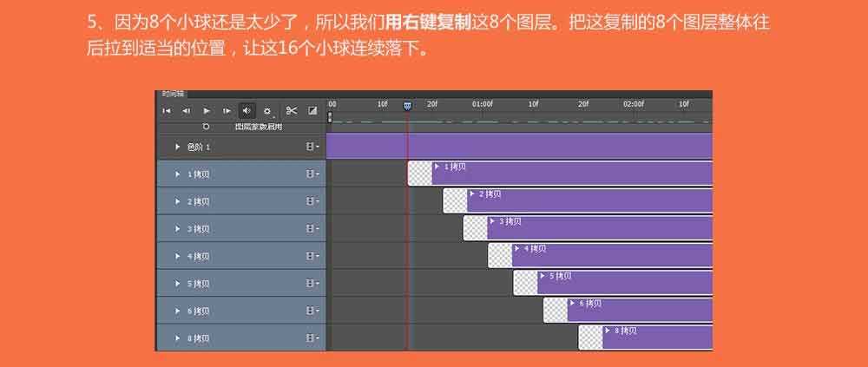
Task: Expand the 色阶 1 track
Action: [x=178, y=147]
